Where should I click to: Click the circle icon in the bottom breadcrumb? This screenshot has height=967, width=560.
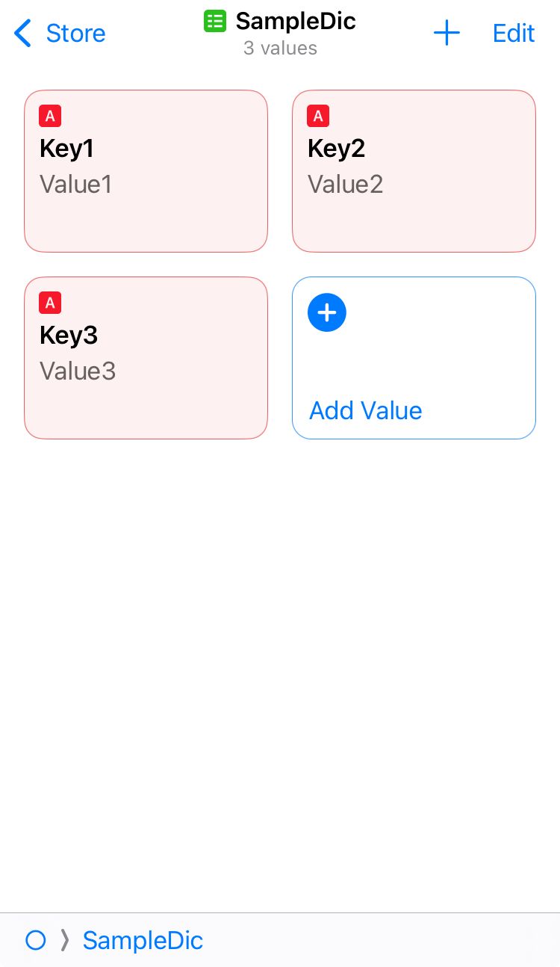pyautogui.click(x=35, y=940)
